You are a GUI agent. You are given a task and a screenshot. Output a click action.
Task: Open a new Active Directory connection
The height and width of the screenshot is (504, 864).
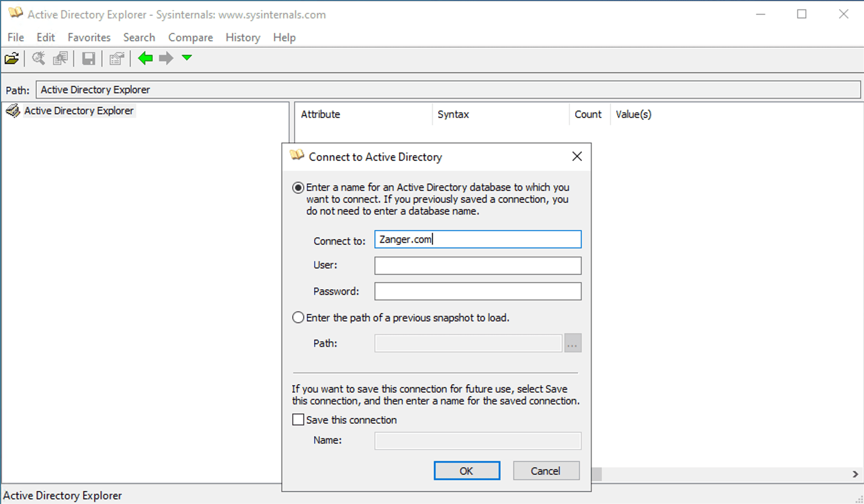tap(11, 58)
